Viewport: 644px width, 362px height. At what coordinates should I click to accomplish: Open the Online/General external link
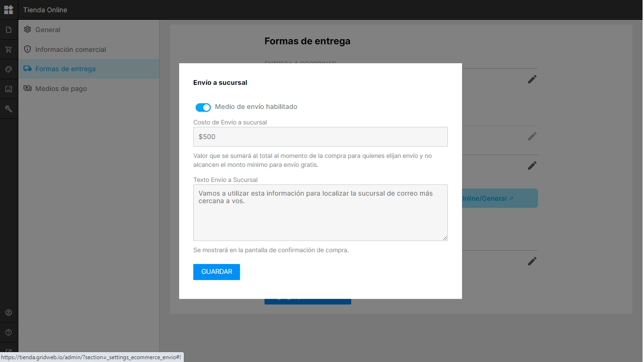point(487,198)
